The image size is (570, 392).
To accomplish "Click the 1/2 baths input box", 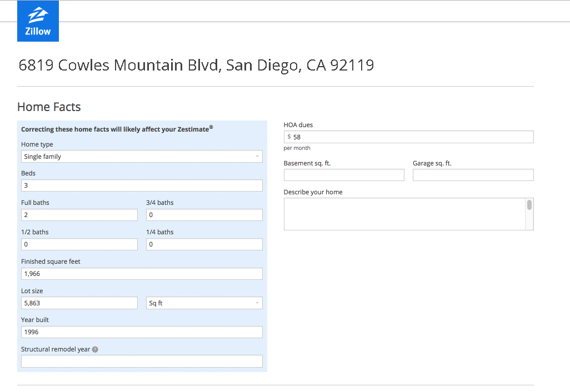I will coord(79,244).
